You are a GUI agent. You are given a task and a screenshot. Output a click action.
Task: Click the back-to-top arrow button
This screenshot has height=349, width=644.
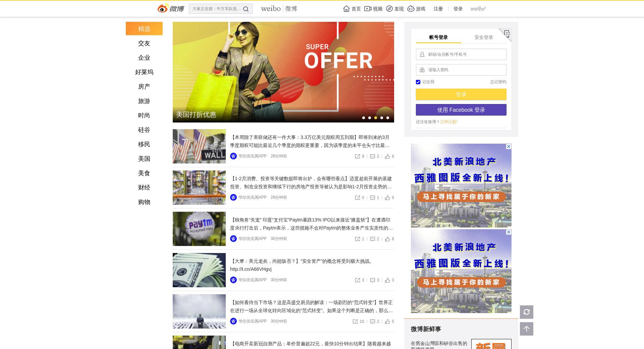tap(527, 329)
